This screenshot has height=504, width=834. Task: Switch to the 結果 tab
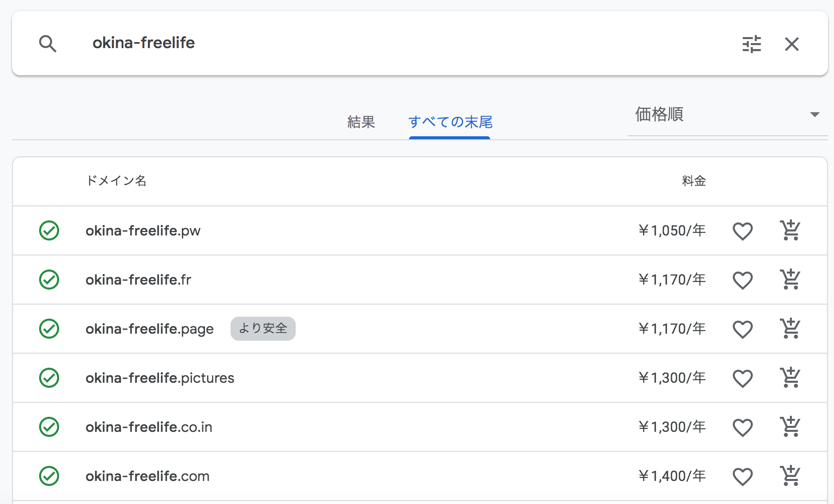(x=361, y=122)
